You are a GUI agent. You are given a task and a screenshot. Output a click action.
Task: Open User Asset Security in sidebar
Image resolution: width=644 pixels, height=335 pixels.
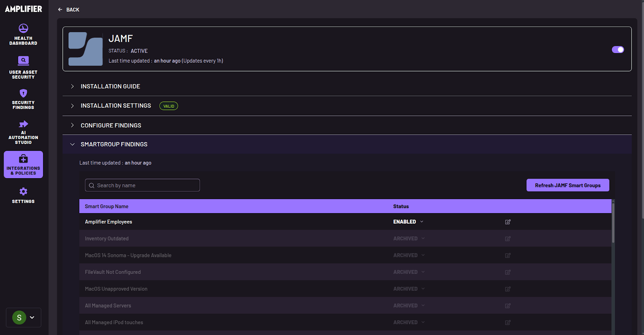(x=23, y=67)
